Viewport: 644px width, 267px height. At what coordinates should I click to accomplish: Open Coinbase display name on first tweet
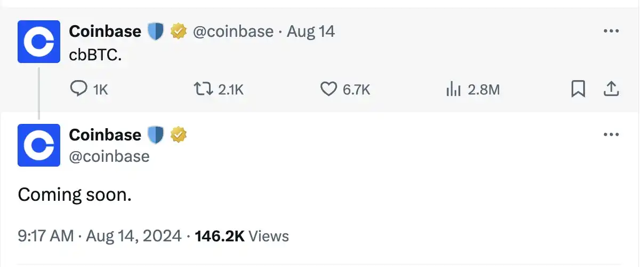(105, 32)
